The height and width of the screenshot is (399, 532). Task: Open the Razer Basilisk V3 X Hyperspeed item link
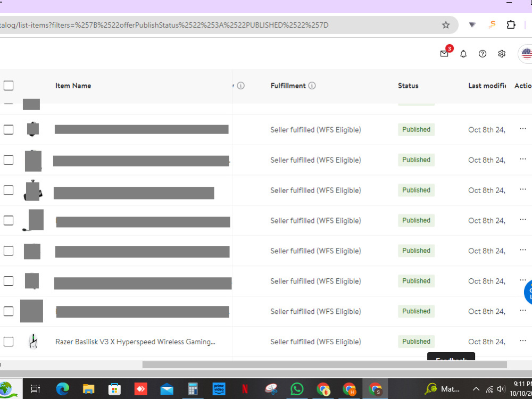pyautogui.click(x=135, y=342)
